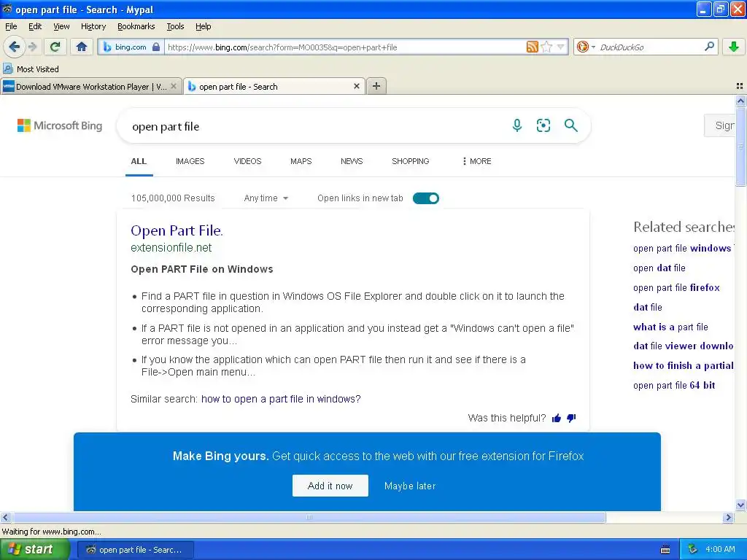The height and width of the screenshot is (560, 747).
Task: Switch to the VIDEOS results tab
Action: pyautogui.click(x=247, y=161)
